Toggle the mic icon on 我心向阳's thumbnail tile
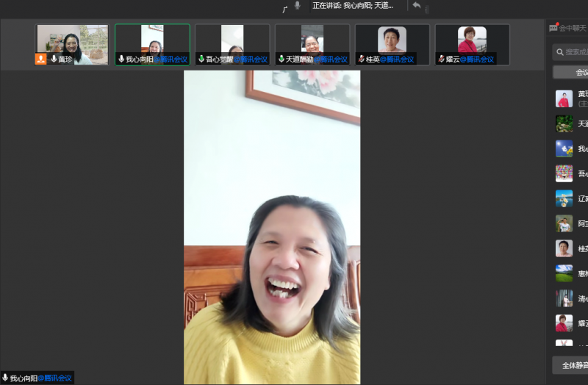Viewport: 588px width, 385px height. coord(121,59)
